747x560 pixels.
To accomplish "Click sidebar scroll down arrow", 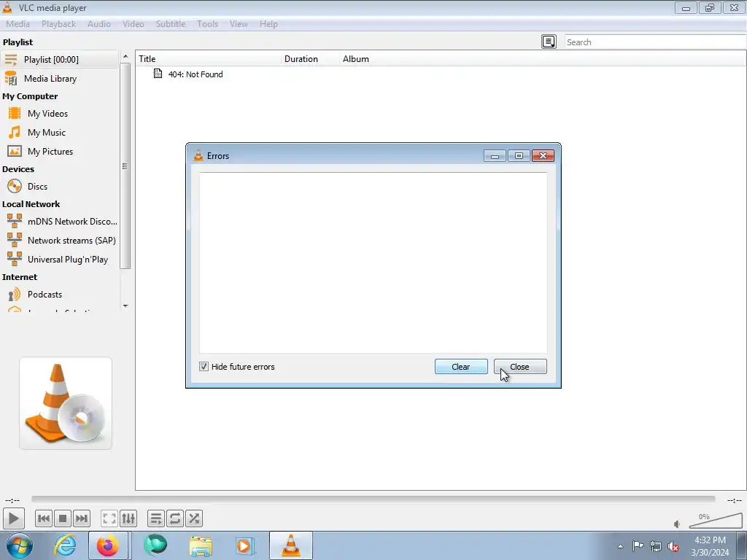I will [125, 306].
